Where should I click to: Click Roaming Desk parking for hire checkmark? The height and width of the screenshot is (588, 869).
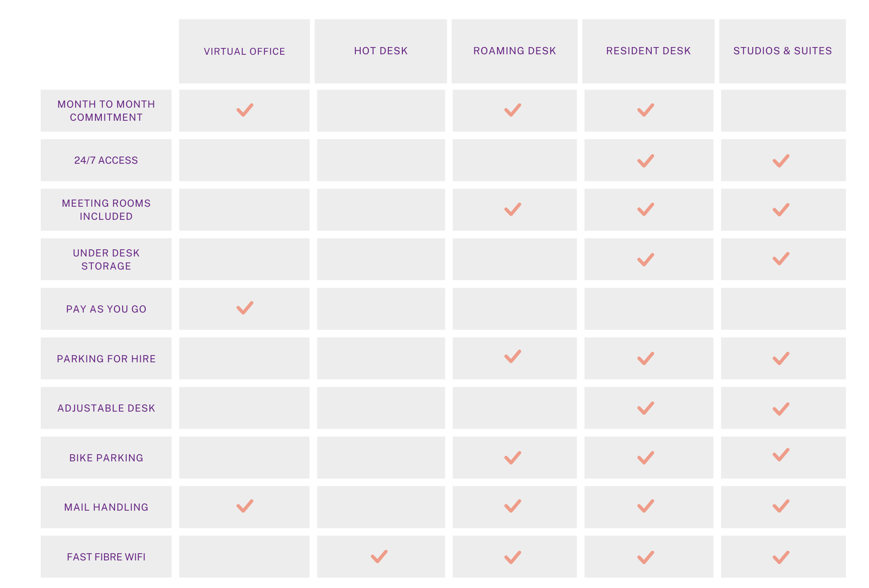click(x=513, y=356)
